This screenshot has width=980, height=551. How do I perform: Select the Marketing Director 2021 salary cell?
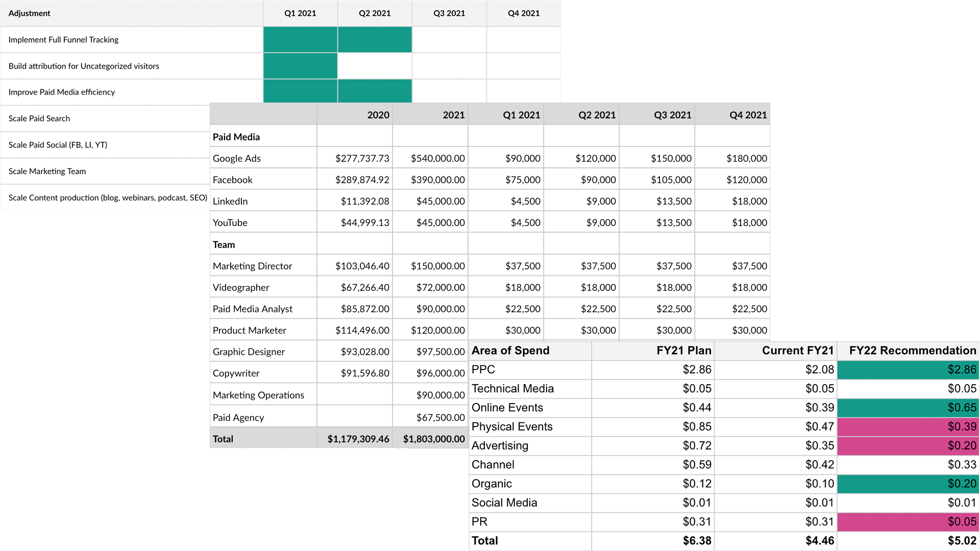(437, 266)
